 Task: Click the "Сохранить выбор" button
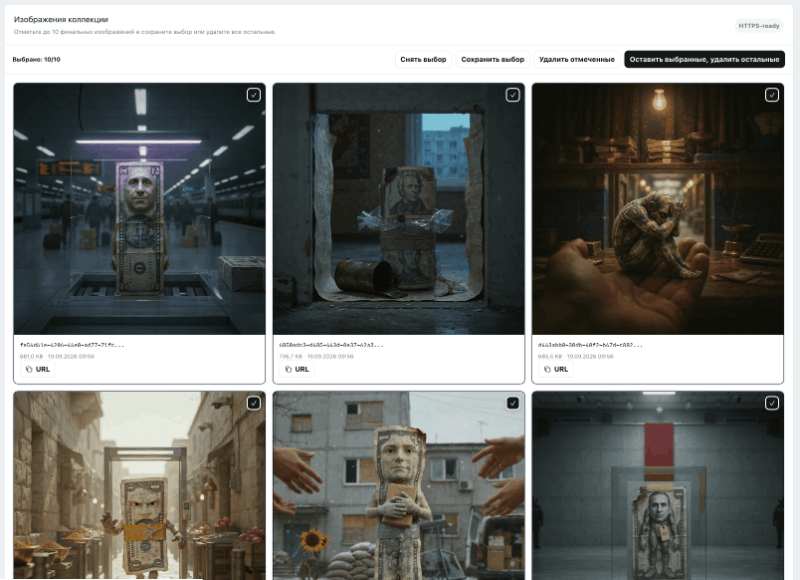492,59
